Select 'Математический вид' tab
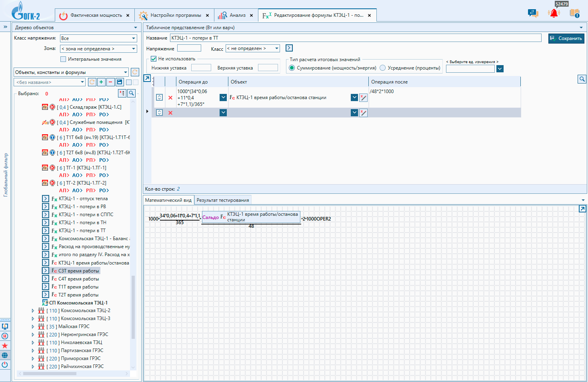Image resolution: width=588 pixels, height=382 pixels. click(168, 200)
